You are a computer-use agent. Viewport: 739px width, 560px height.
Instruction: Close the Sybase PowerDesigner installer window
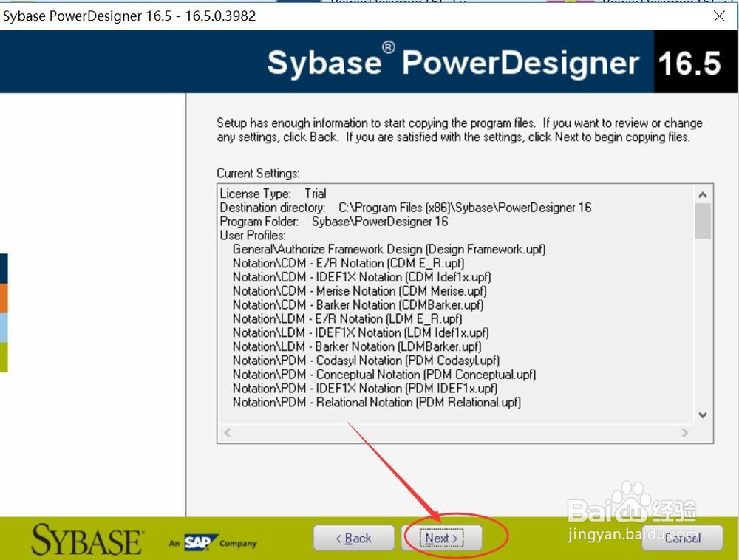click(x=719, y=16)
